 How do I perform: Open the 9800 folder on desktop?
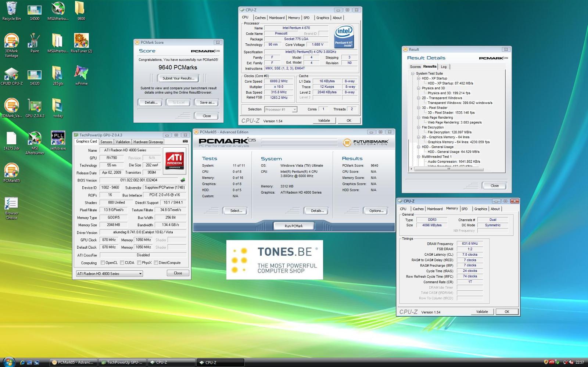(x=81, y=11)
